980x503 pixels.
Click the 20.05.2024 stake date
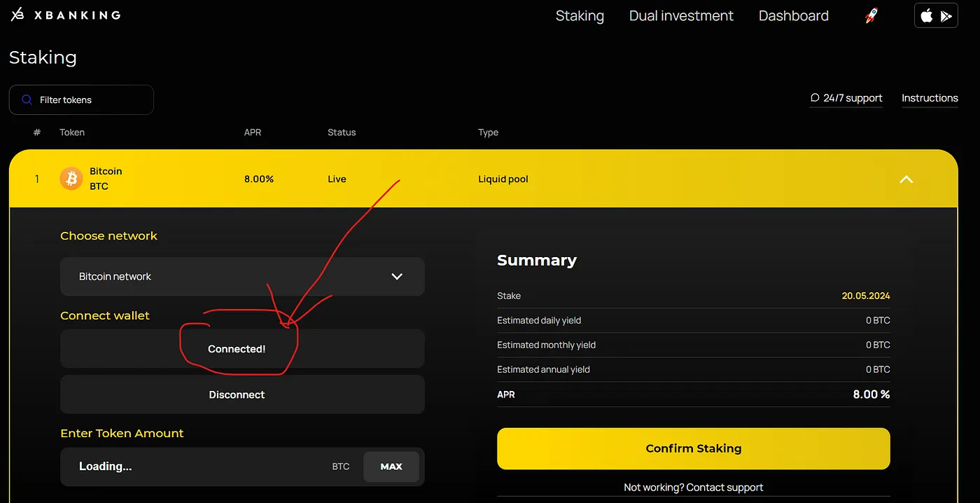tap(866, 296)
